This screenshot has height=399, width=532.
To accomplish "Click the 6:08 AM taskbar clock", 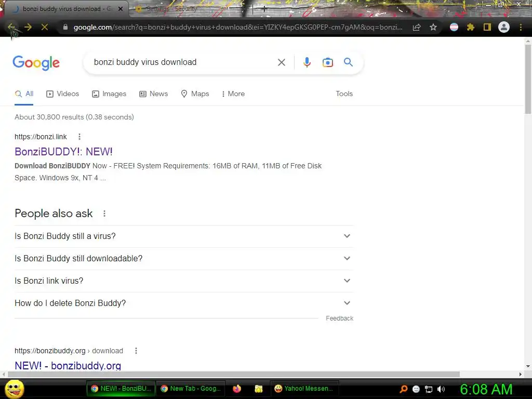I will click(x=486, y=389).
